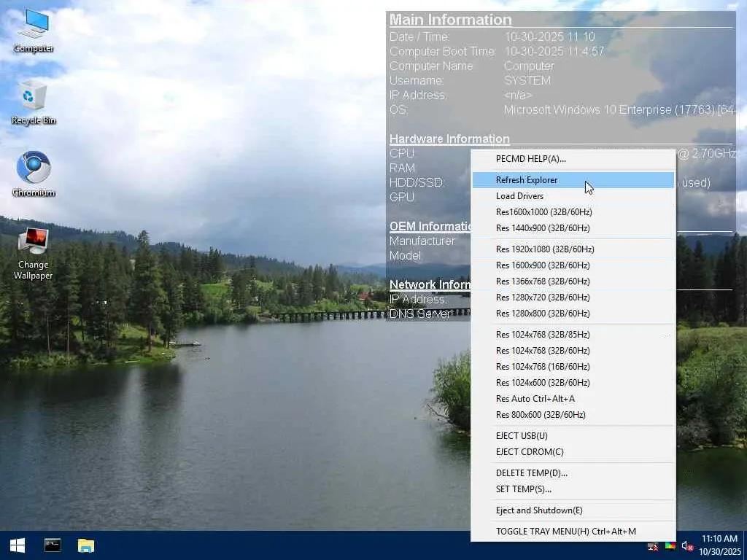This screenshot has width=747, height=560.
Task: Click the colorful display tray icon
Action: pyautogui.click(x=670, y=547)
